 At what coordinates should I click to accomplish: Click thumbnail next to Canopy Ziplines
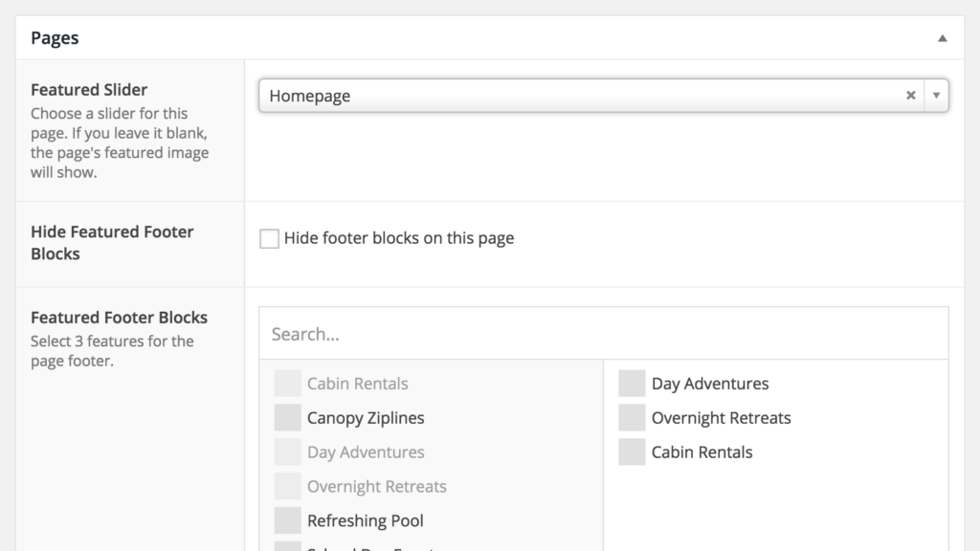coord(287,418)
